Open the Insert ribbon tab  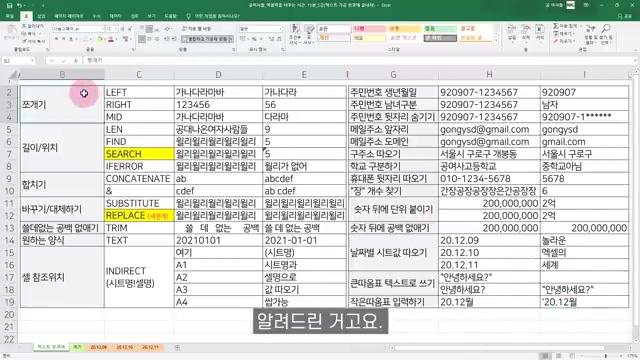point(41,16)
